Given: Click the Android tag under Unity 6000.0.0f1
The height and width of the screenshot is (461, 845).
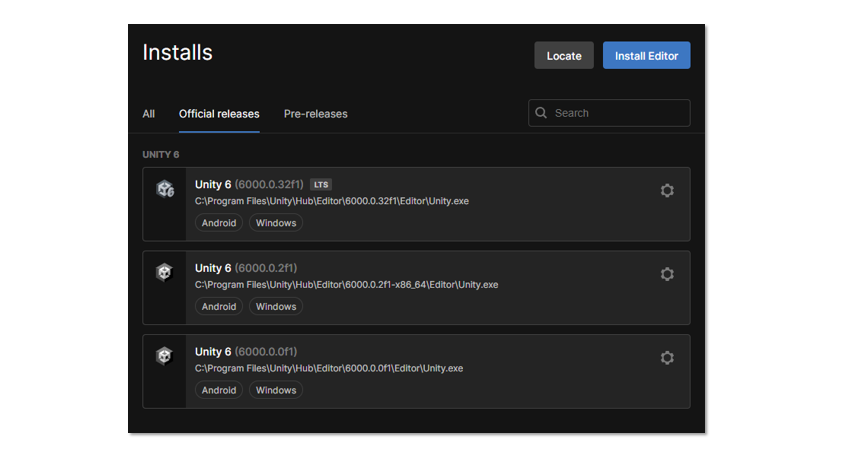Looking at the screenshot, I should [219, 390].
